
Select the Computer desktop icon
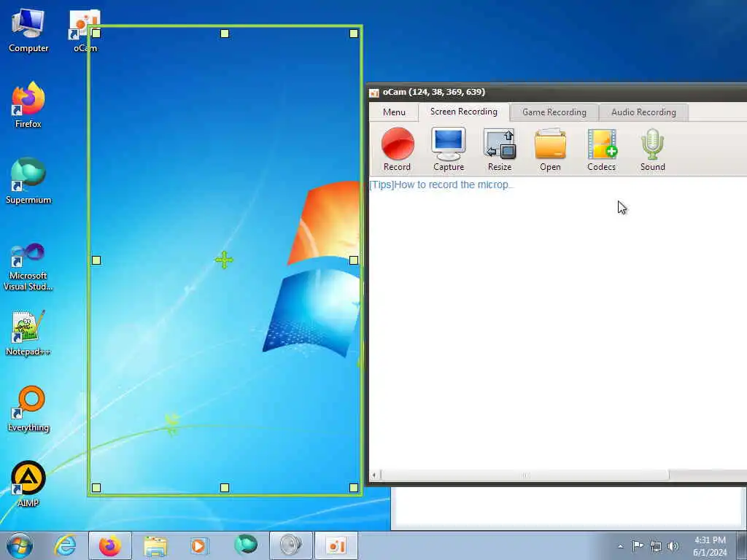[28, 31]
